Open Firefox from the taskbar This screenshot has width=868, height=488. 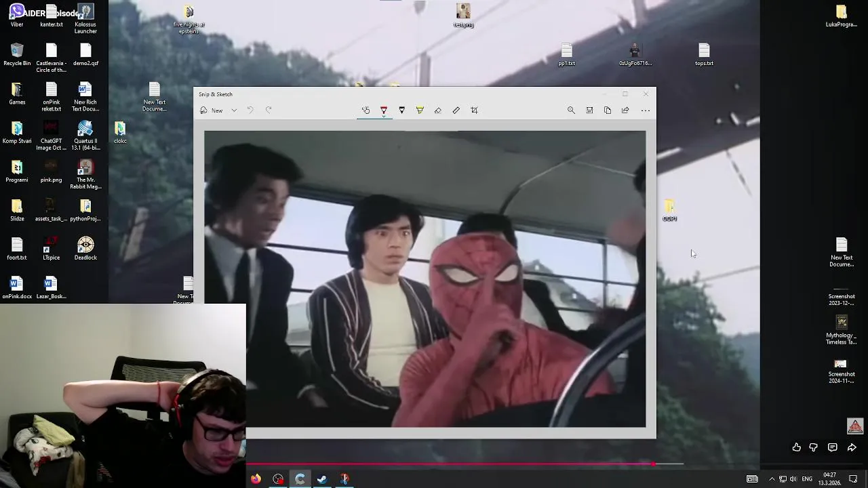pos(256,479)
